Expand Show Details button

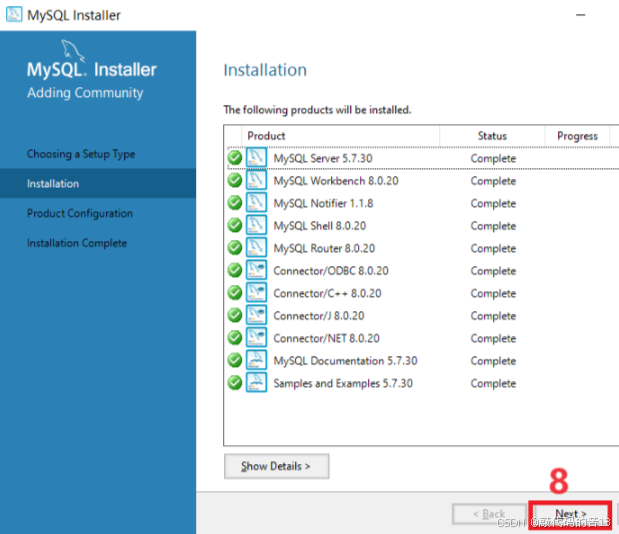(276, 466)
